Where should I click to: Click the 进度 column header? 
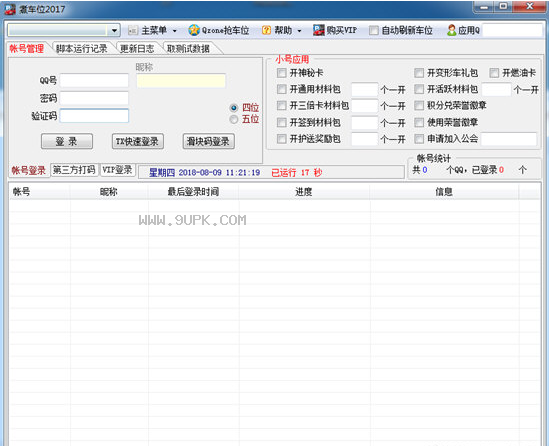click(x=304, y=192)
